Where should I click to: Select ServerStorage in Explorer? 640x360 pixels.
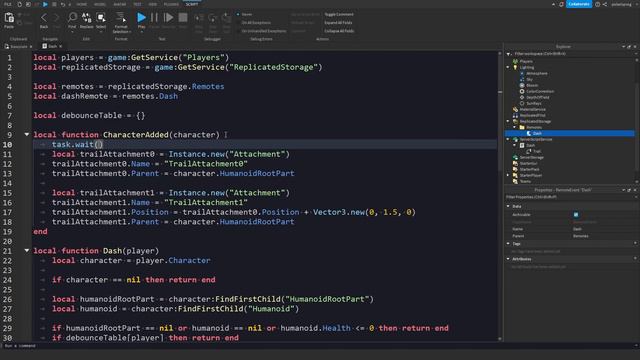pos(531,157)
